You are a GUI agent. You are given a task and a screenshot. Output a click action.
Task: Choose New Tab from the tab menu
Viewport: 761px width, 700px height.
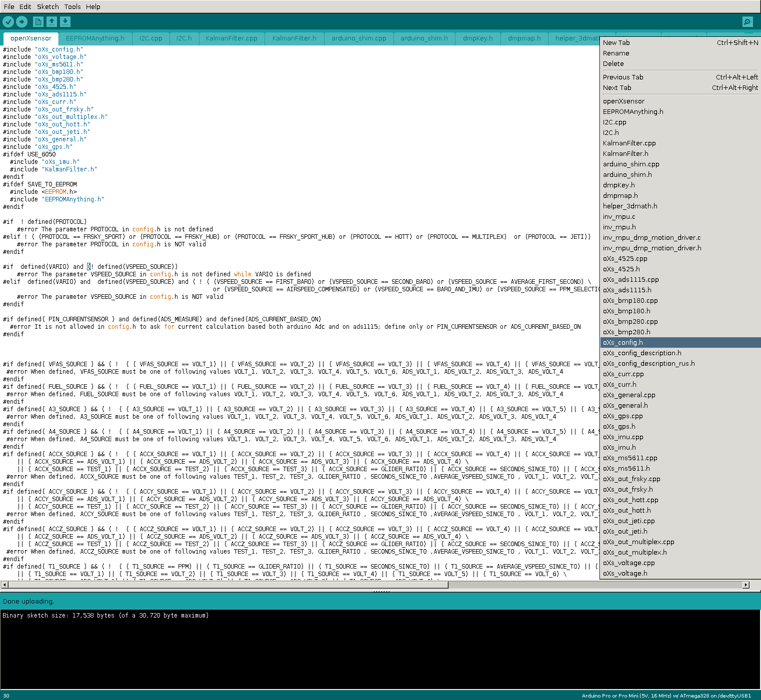(616, 43)
